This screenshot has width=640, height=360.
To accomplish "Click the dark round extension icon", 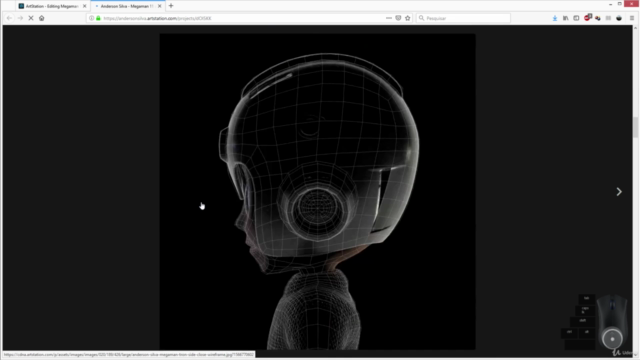I will point(619,18).
